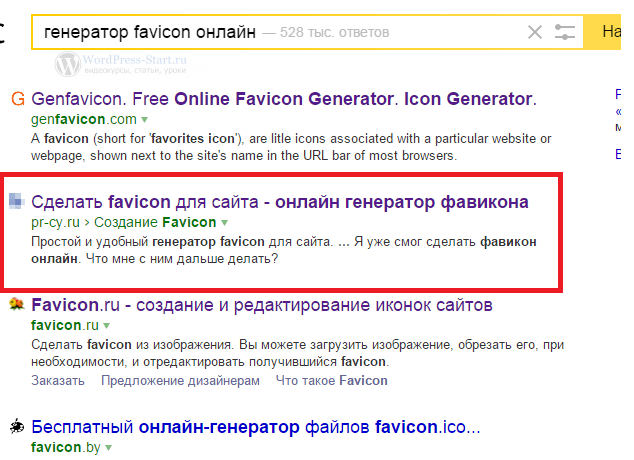Click the pr-cy.ru blue square favicon
Image resolution: width=634 pixels, height=460 pixels.
17,201
